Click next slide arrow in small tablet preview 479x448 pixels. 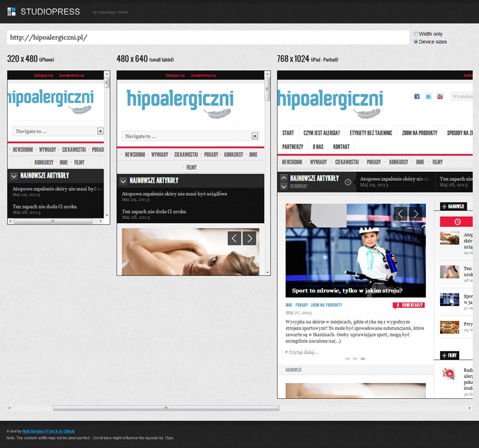[249, 238]
